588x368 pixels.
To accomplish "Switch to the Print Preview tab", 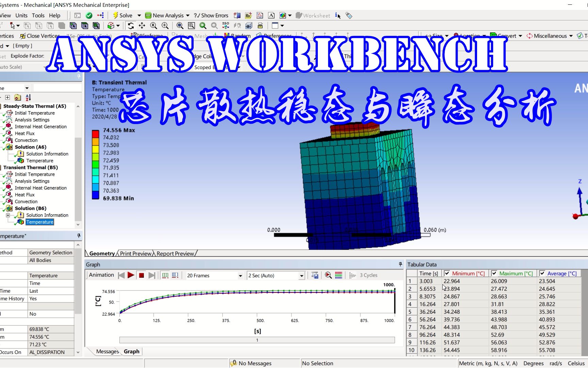I will tap(135, 254).
